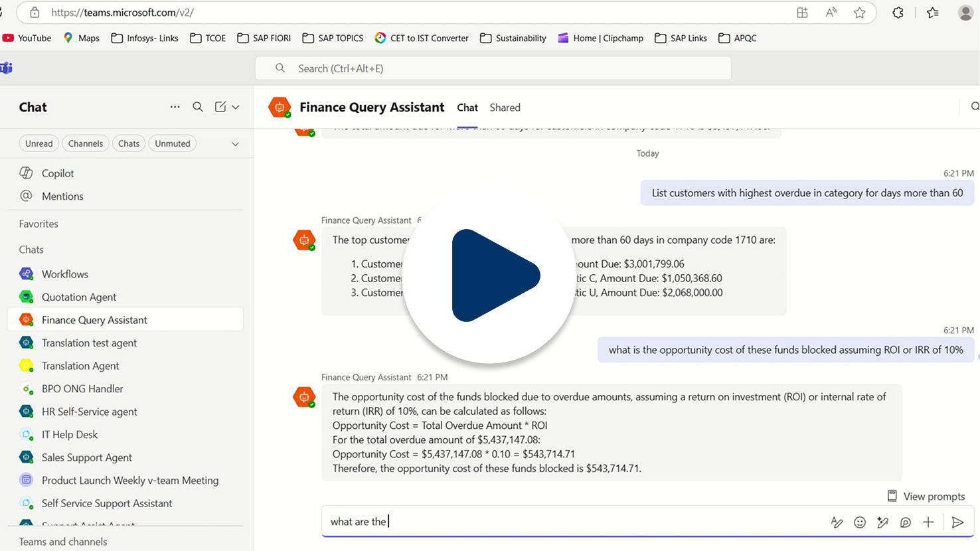
Task: Collapse the Favorites section
Action: click(39, 224)
